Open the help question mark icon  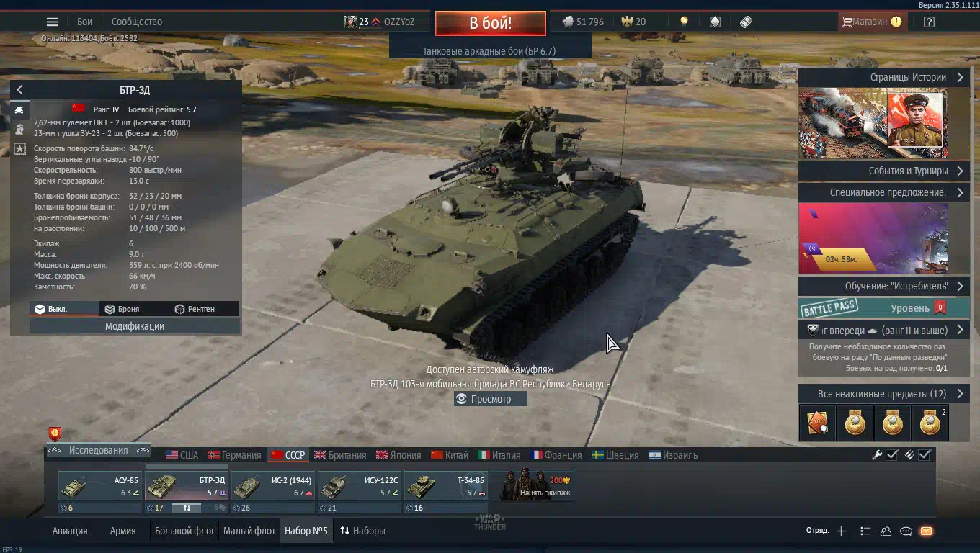(929, 22)
